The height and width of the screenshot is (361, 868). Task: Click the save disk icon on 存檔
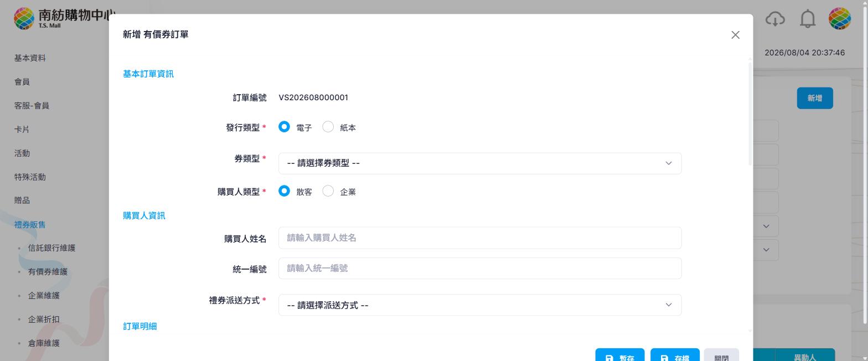pyautogui.click(x=664, y=358)
